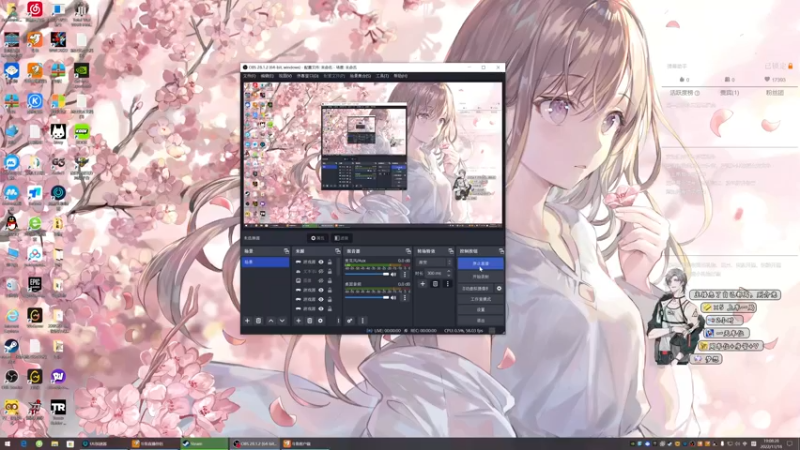Pop out the 混音器 dock window icon
Viewport: 800px width, 450px height.
408,251
